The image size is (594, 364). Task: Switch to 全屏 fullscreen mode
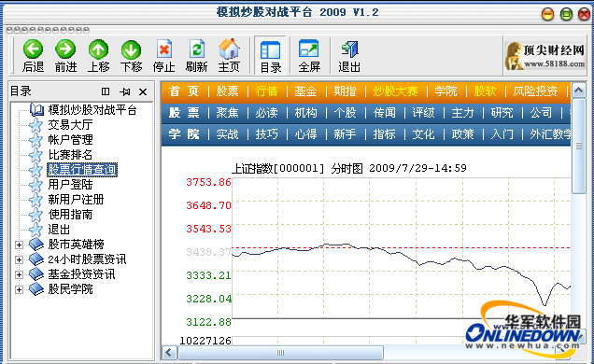click(309, 49)
